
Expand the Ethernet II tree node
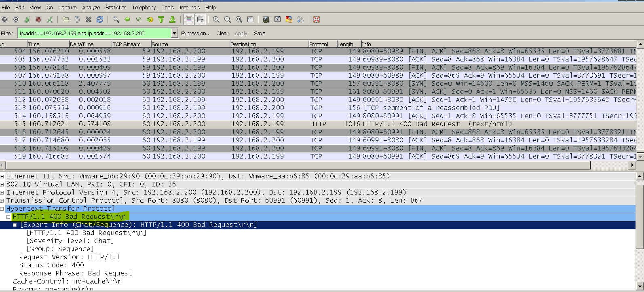click(2, 176)
